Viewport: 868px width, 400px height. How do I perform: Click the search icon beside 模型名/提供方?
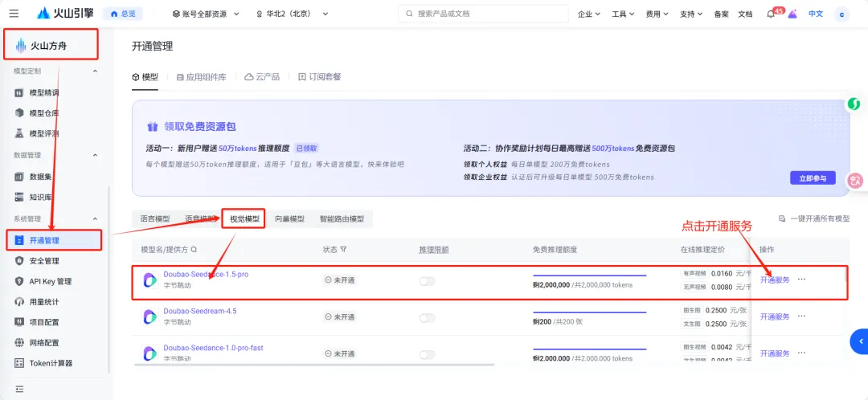click(x=194, y=250)
